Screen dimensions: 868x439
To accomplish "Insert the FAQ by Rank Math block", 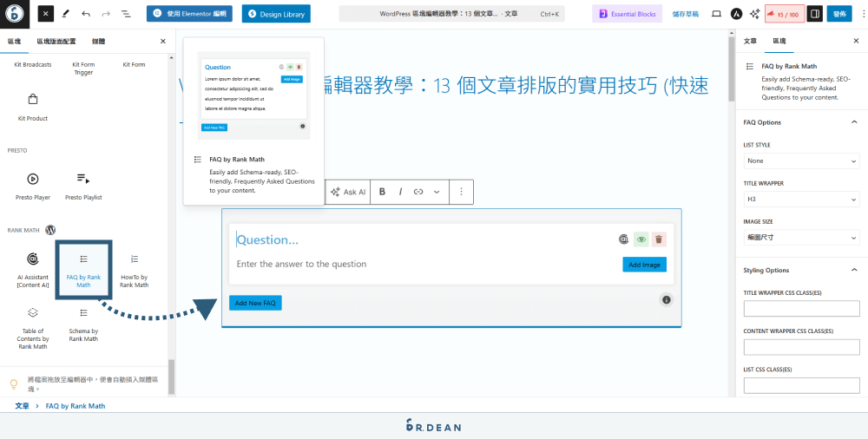I will click(x=83, y=270).
